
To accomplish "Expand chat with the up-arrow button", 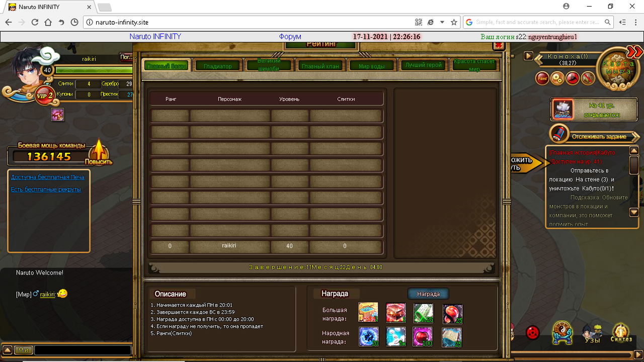I will coord(8,350).
